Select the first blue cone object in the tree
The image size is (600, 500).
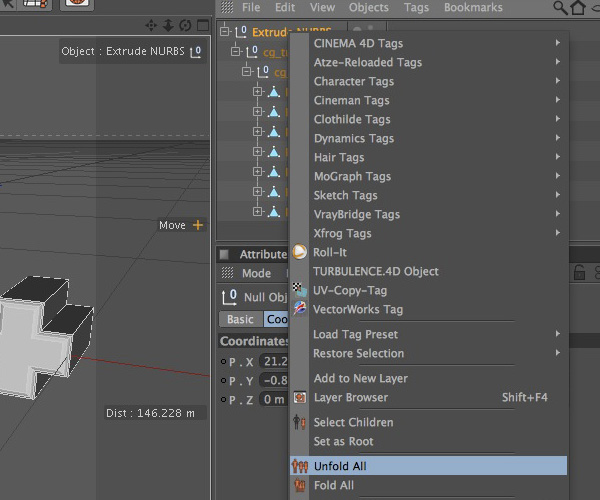[274, 92]
